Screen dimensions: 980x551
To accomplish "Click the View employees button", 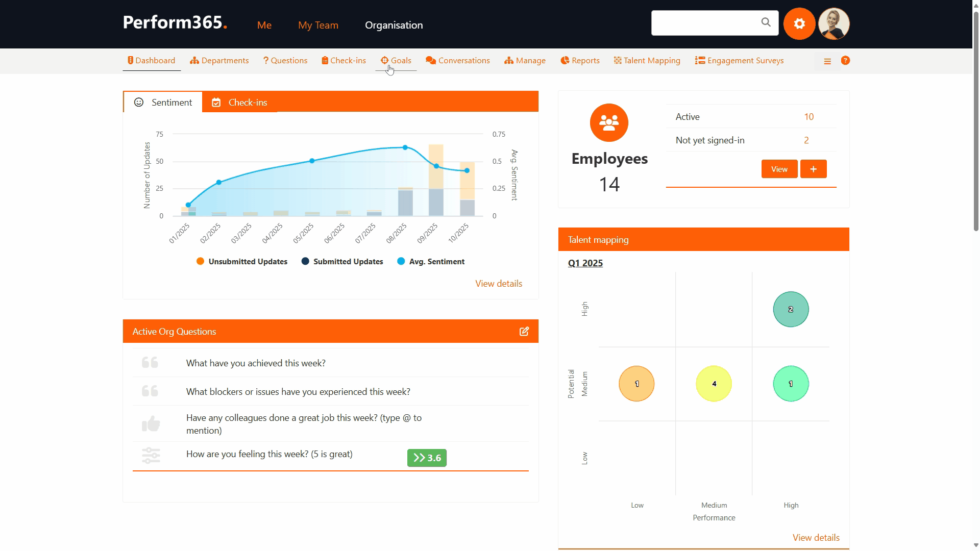I will (x=779, y=169).
